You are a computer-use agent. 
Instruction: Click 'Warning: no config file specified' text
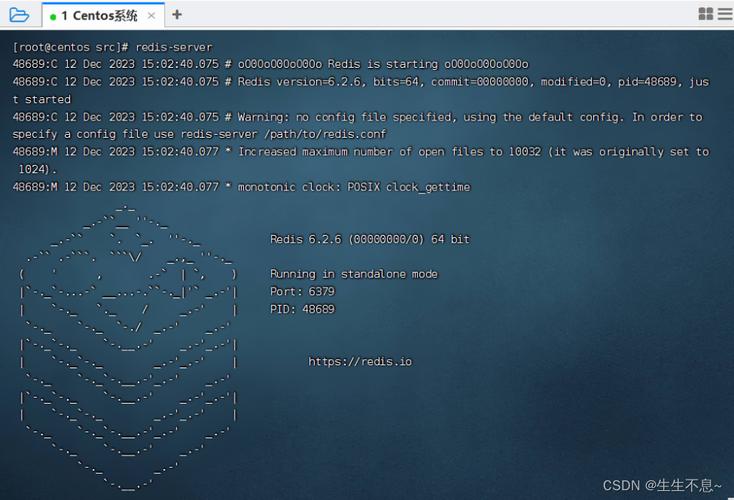347,117
